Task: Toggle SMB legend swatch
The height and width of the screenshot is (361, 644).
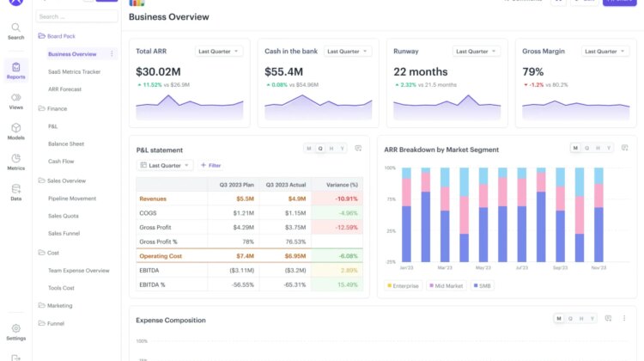Action: pos(476,285)
